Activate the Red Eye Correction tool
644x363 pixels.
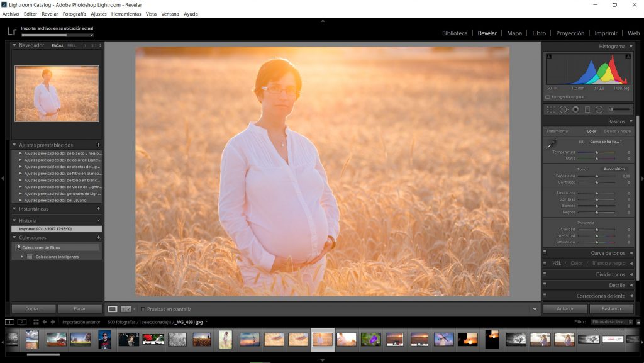click(x=575, y=109)
